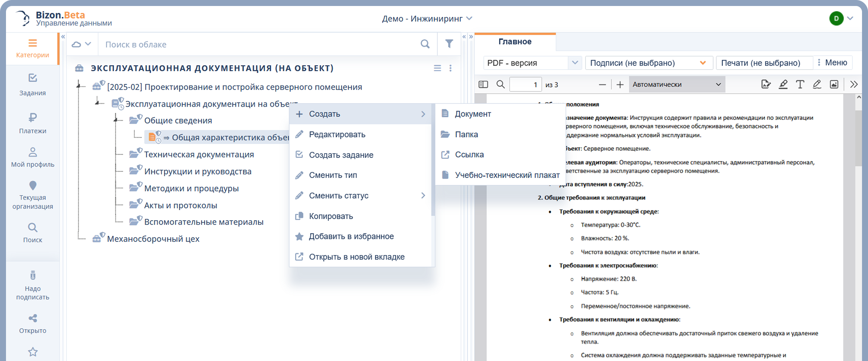Open the tree options three-dot menu
The height and width of the screenshot is (361, 868).
click(x=450, y=68)
